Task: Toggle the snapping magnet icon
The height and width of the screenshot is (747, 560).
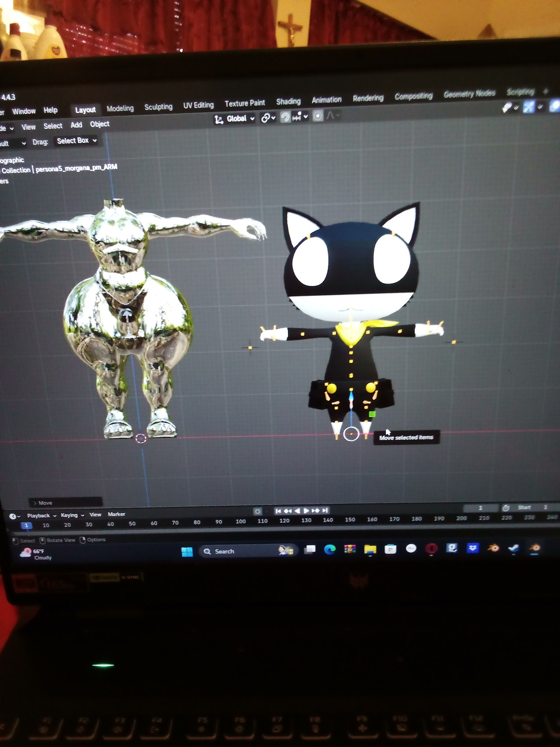Action: pos(285,117)
